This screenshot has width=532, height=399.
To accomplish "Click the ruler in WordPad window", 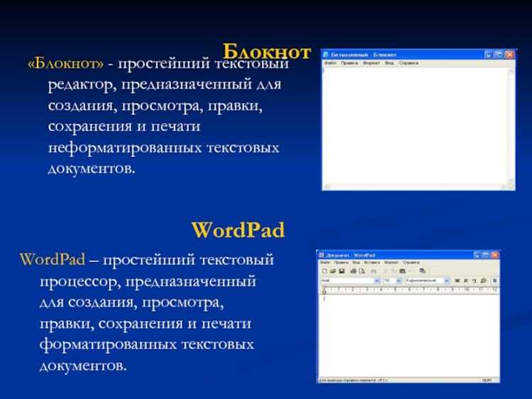I will [409, 290].
